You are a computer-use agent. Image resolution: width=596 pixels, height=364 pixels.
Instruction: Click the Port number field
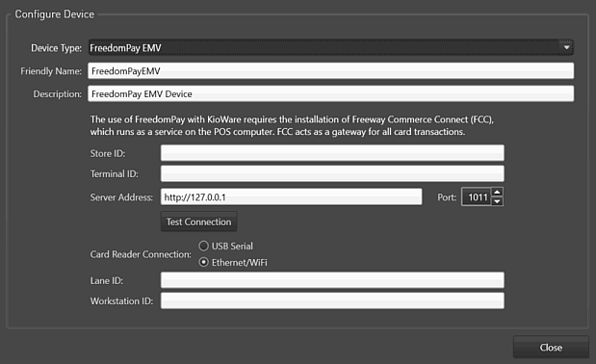[x=477, y=196]
